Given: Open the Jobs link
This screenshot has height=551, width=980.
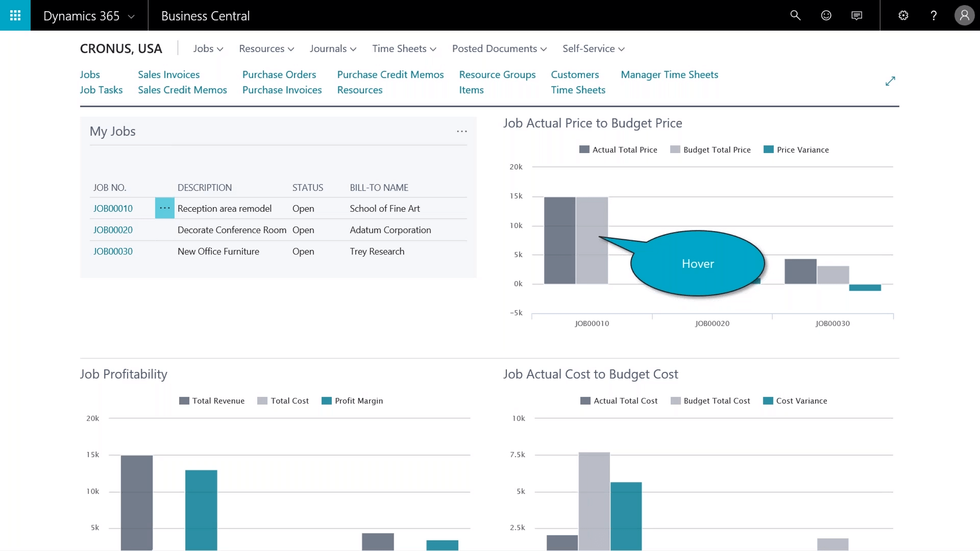Looking at the screenshot, I should click(90, 74).
